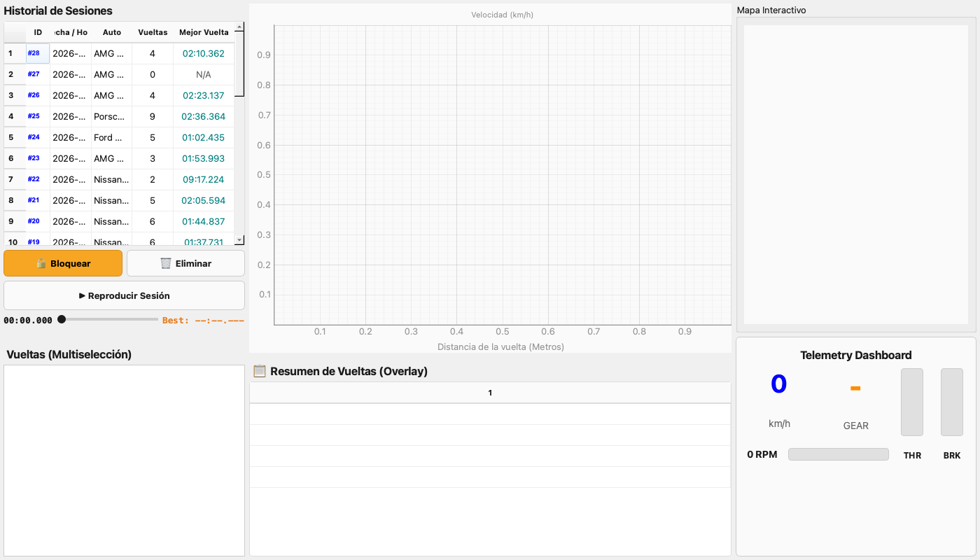Viewport: 980px width, 560px height.
Task: Click the Ford ... car cell
Action: click(111, 137)
